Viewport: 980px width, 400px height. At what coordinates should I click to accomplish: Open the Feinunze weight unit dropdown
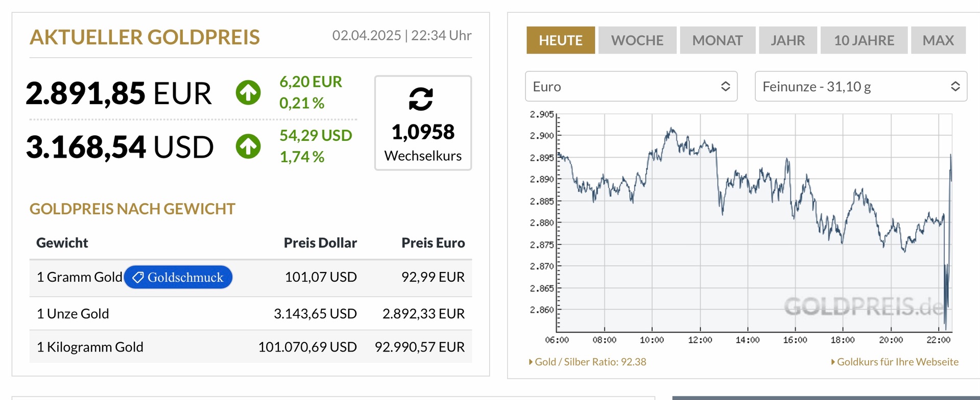(x=861, y=86)
